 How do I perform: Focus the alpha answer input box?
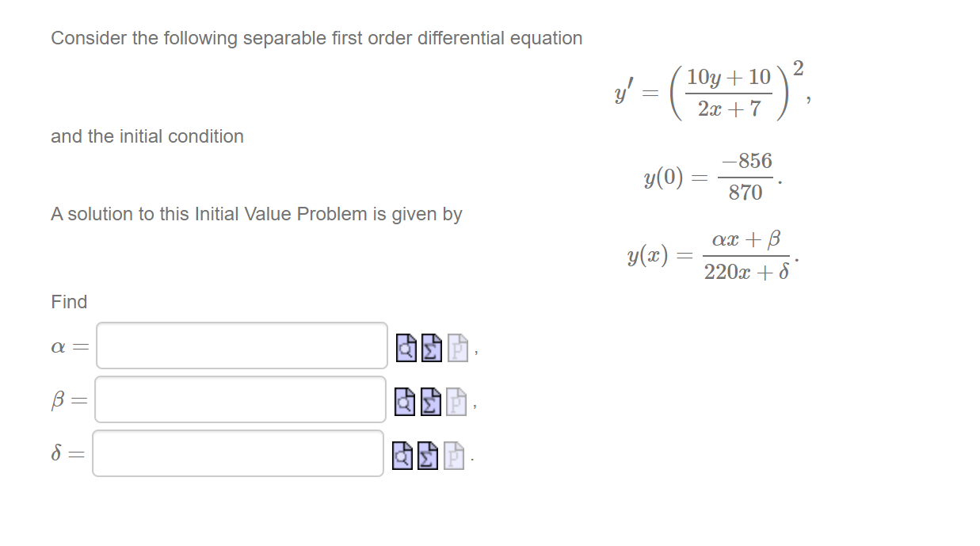click(x=242, y=346)
